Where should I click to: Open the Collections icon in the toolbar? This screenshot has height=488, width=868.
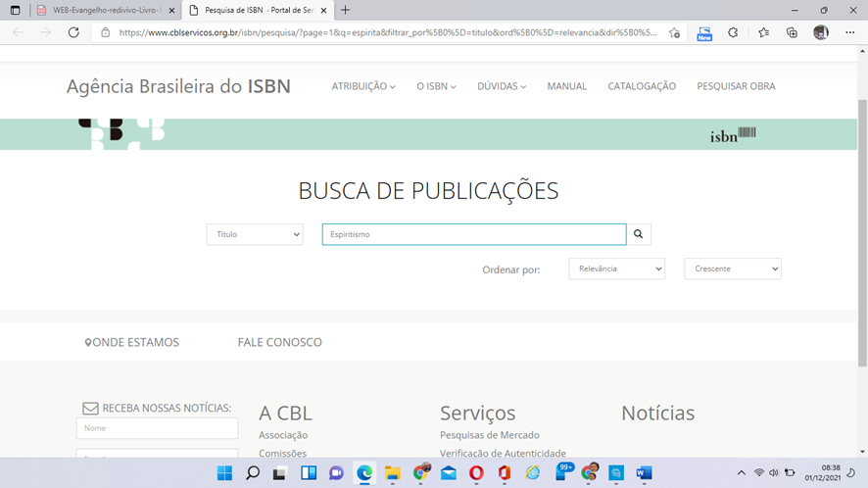point(793,32)
